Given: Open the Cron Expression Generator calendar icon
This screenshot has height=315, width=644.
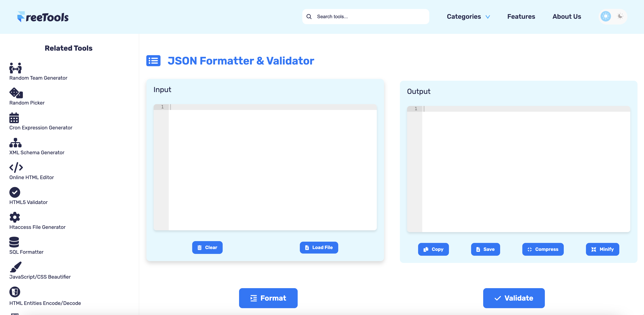Looking at the screenshot, I should (x=14, y=118).
